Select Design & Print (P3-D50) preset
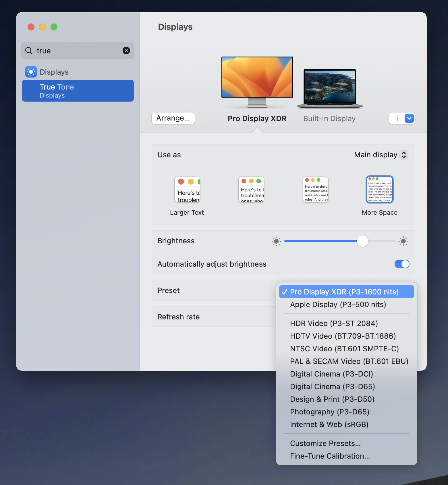The height and width of the screenshot is (485, 448). [347, 399]
